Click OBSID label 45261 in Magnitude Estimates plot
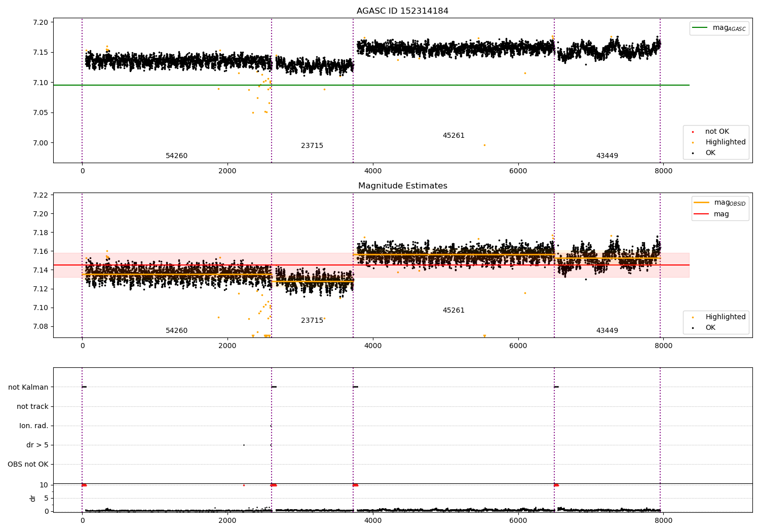The height and width of the screenshot is (532, 760). coord(453,311)
